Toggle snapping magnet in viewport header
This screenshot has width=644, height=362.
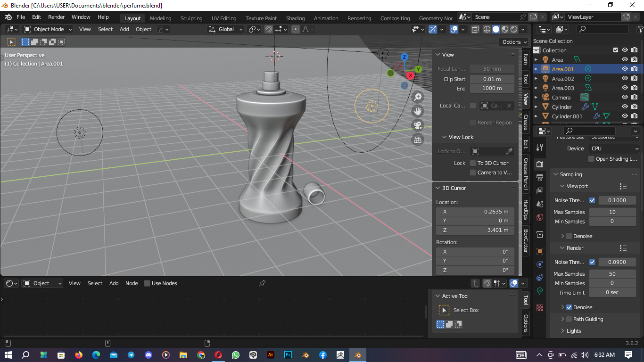click(x=269, y=29)
